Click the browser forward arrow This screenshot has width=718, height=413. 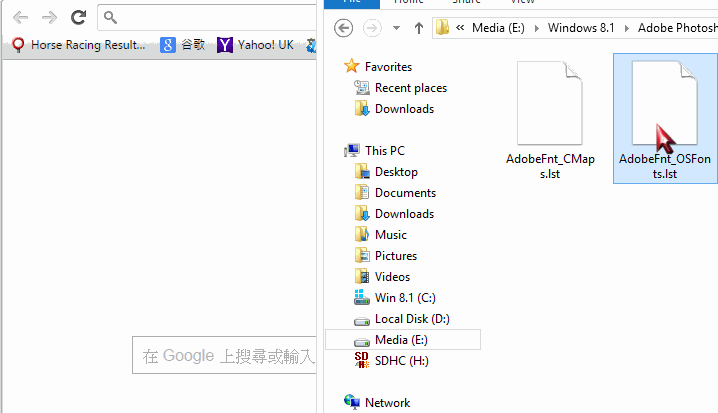click(49, 18)
